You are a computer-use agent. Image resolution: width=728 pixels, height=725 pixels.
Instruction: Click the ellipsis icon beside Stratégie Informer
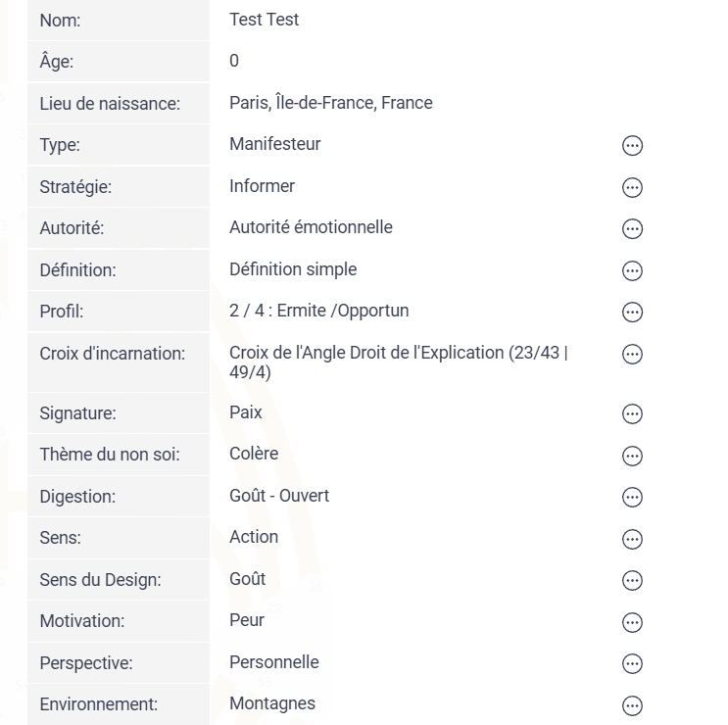632,187
